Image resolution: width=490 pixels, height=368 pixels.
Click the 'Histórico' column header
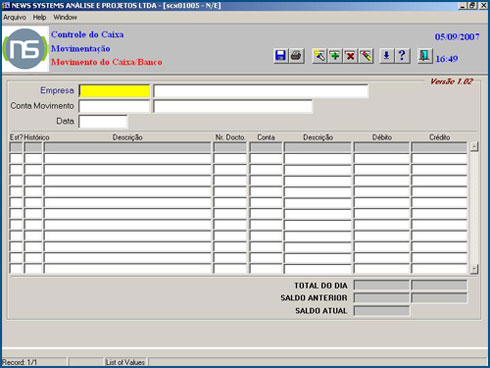[37, 137]
